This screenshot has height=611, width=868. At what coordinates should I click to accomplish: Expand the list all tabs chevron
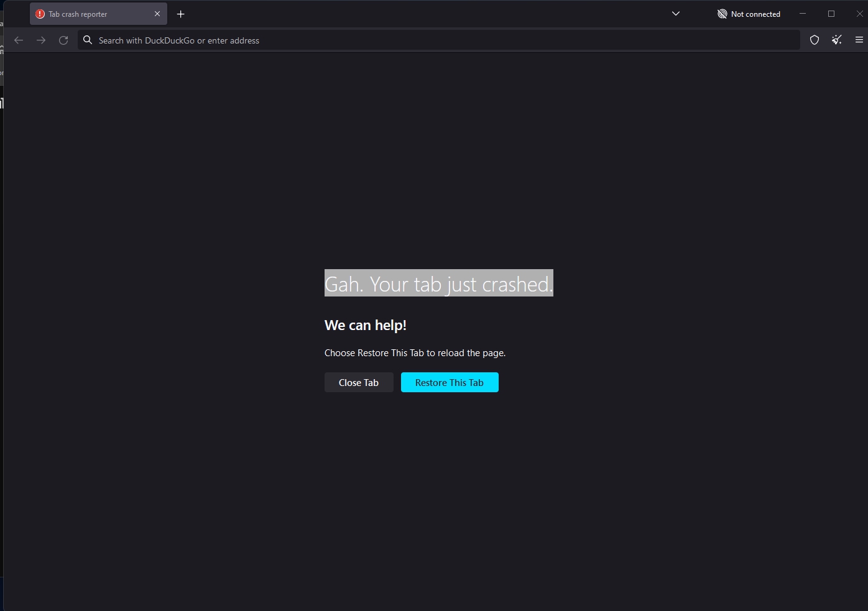[x=676, y=14]
